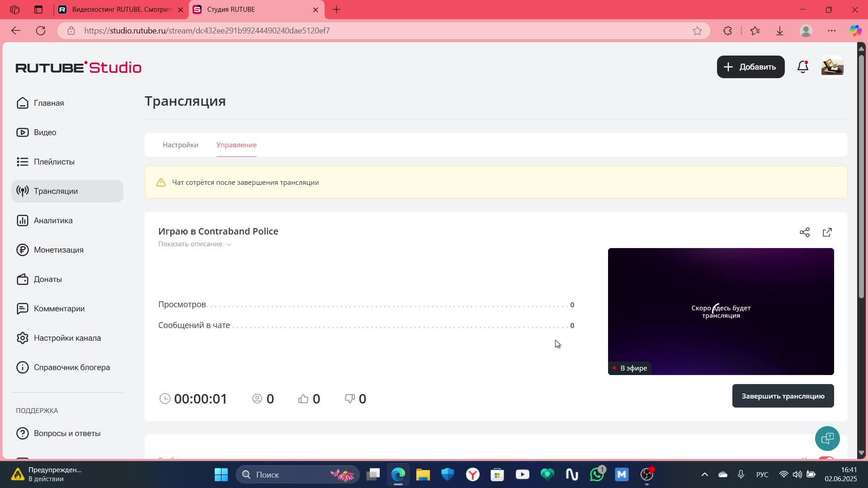Viewport: 868px width, 488px height.
Task: Click the share icon for the stream
Action: tap(804, 232)
